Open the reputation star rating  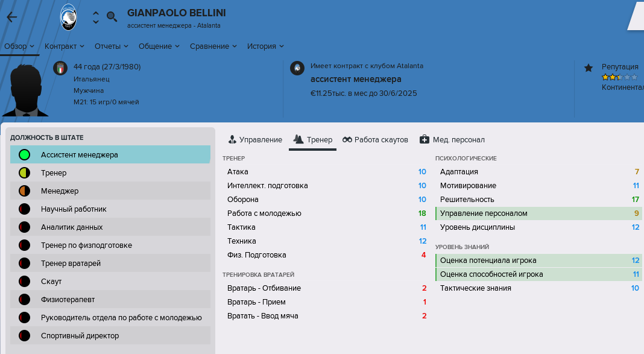[620, 77]
